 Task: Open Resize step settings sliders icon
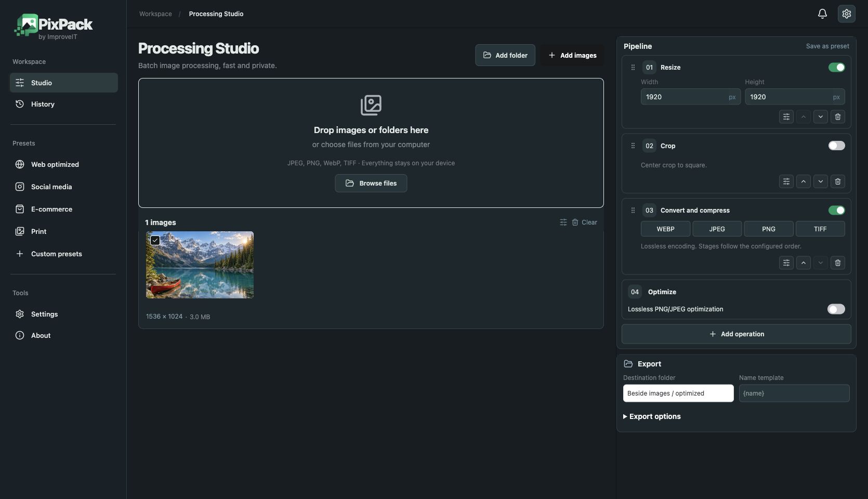[786, 117]
